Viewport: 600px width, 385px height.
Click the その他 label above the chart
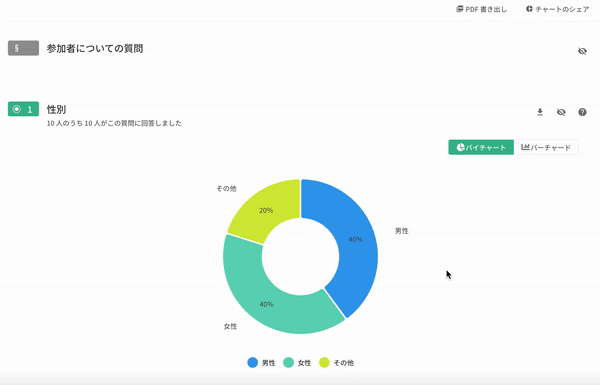[227, 188]
